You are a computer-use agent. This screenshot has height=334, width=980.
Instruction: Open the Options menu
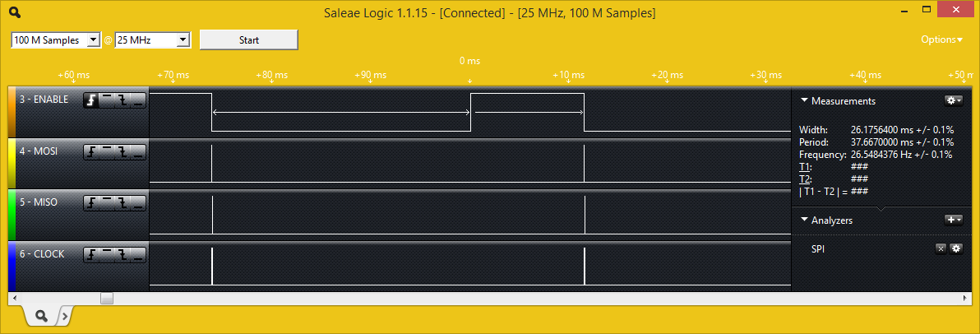coord(942,39)
